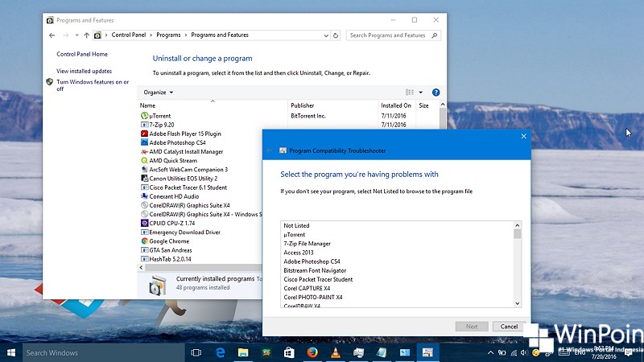Expand the Organize dropdown menu
644x362 pixels.
coord(159,93)
